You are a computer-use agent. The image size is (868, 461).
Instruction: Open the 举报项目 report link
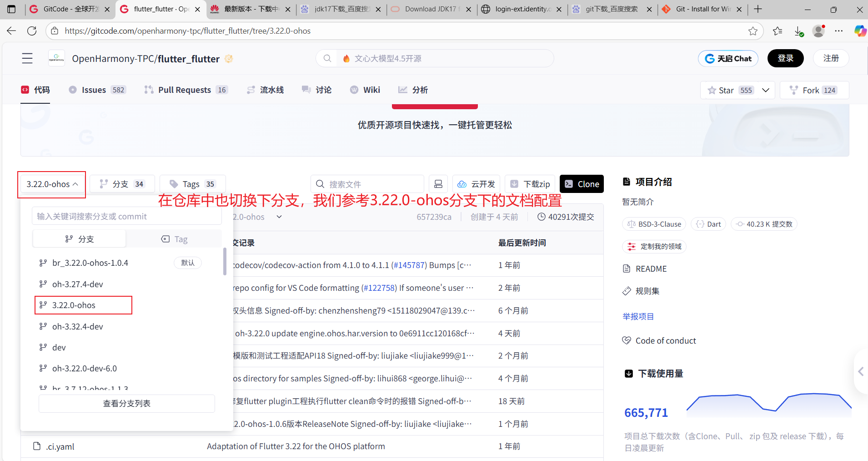click(x=638, y=316)
